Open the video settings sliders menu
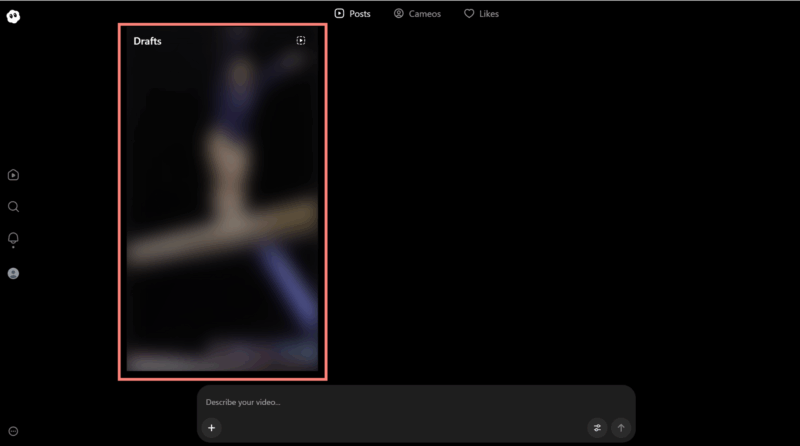The width and height of the screenshot is (800, 446). tap(597, 428)
